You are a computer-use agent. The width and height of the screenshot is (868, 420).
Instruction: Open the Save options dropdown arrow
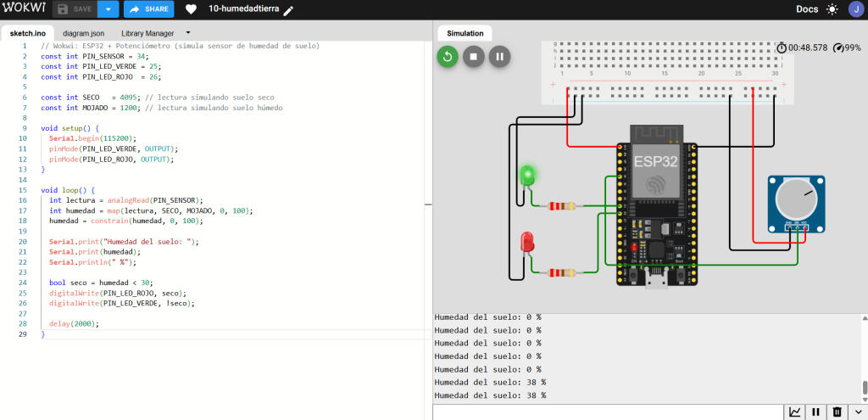(x=108, y=9)
